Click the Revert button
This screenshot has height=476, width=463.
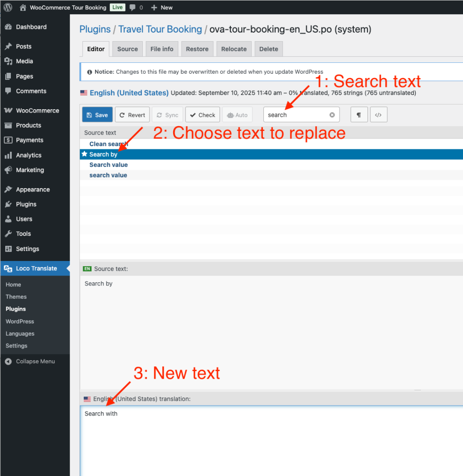(x=132, y=115)
